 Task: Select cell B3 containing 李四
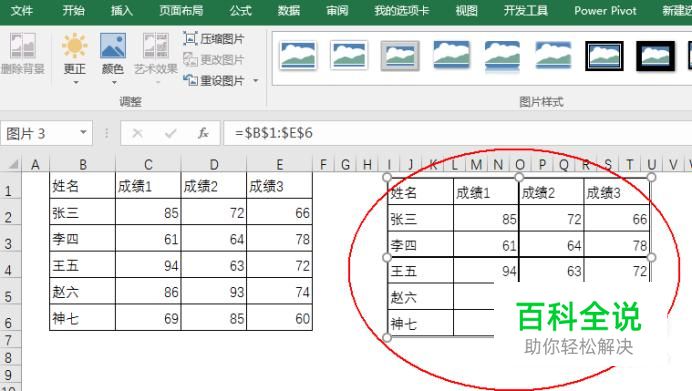[83, 238]
